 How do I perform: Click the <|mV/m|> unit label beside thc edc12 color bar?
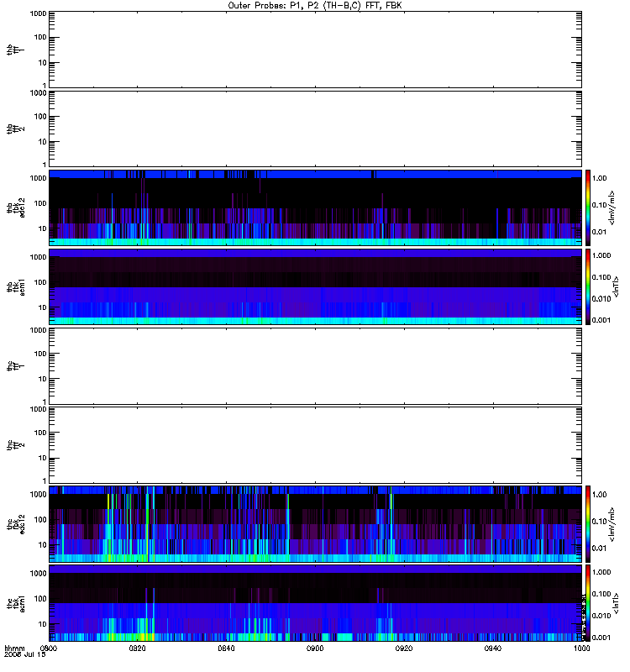point(612,524)
